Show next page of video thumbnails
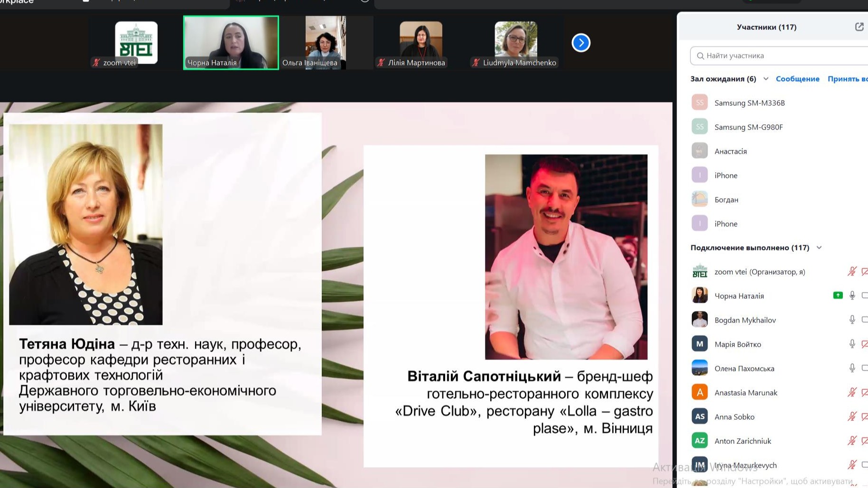Screen dimensions: 868x488 click(x=581, y=43)
